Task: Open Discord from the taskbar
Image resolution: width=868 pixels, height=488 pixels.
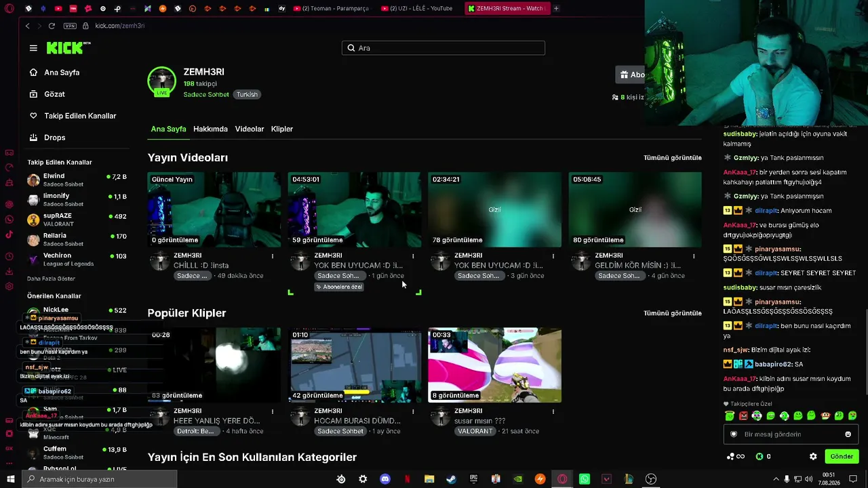Action: 385,479
